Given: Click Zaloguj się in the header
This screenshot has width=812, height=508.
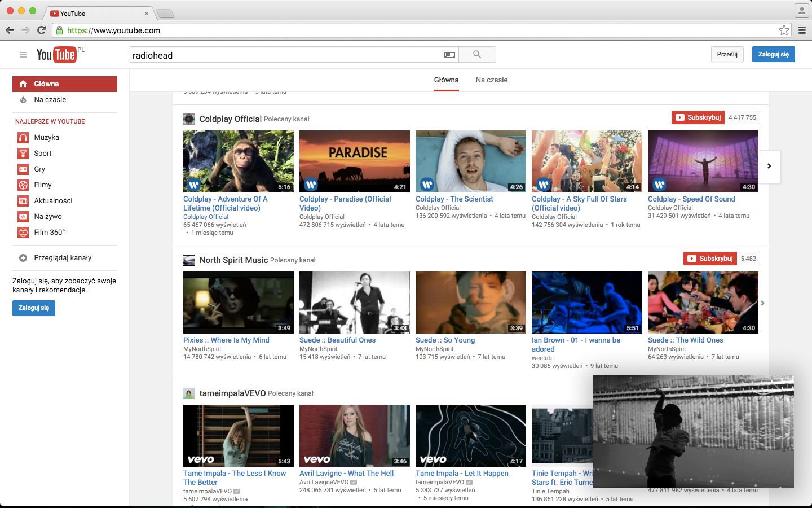Looking at the screenshot, I should point(773,54).
